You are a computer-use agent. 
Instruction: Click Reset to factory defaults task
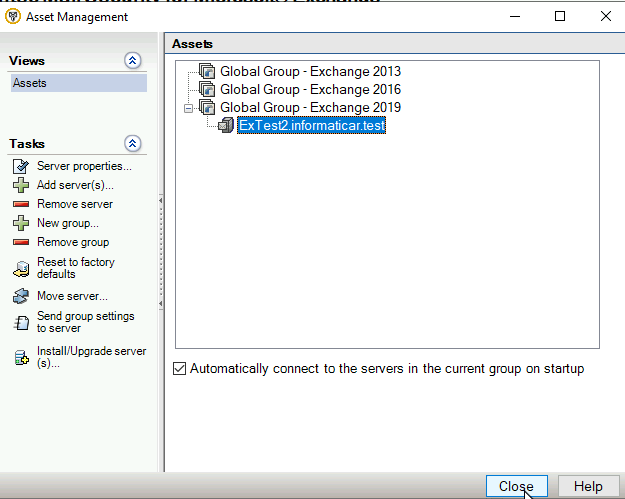point(76,268)
